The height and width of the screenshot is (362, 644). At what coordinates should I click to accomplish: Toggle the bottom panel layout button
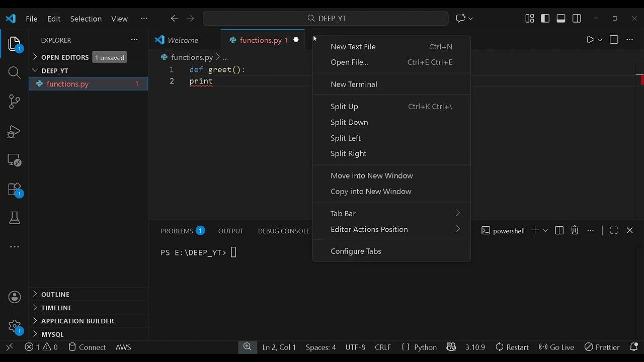pyautogui.click(x=561, y=19)
